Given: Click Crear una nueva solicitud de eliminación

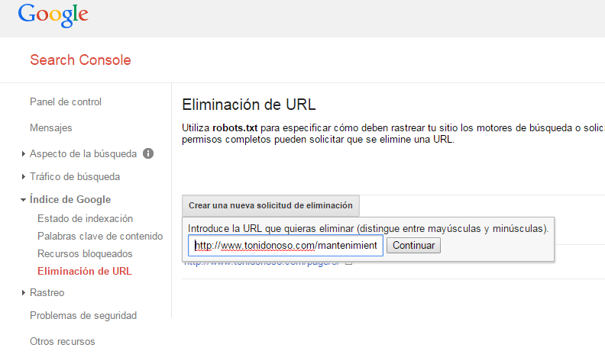Looking at the screenshot, I should (270, 205).
